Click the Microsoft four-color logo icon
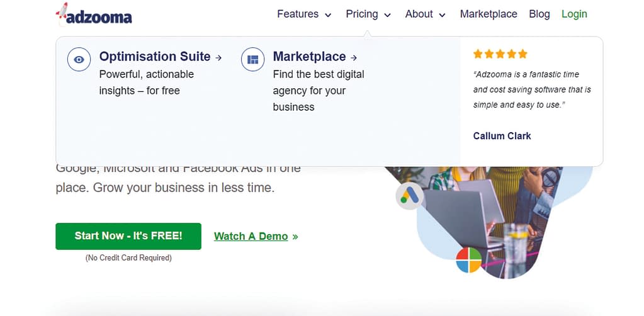644x316 pixels. coord(469,260)
